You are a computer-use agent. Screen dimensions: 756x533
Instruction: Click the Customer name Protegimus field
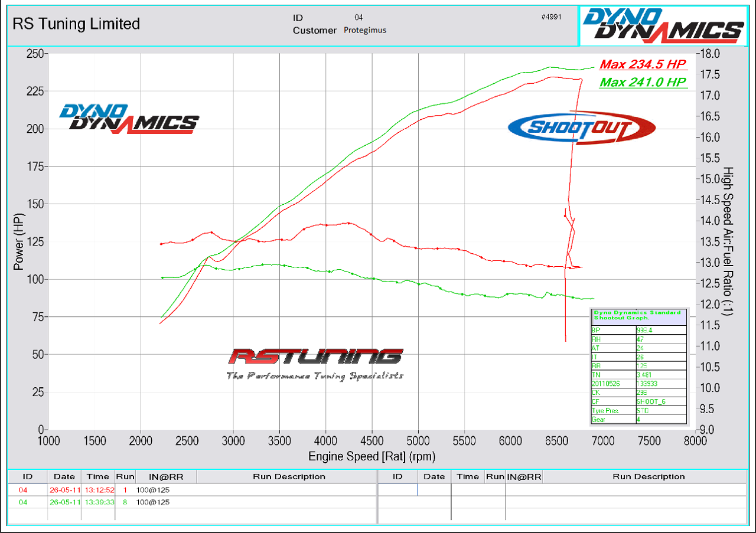[x=364, y=30]
